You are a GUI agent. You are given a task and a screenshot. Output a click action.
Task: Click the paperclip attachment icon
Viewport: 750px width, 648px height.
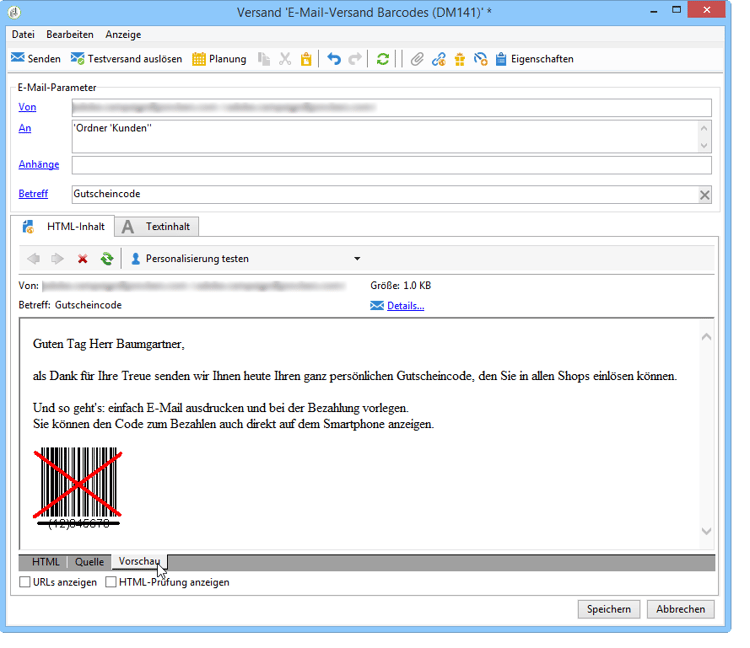[x=417, y=59]
